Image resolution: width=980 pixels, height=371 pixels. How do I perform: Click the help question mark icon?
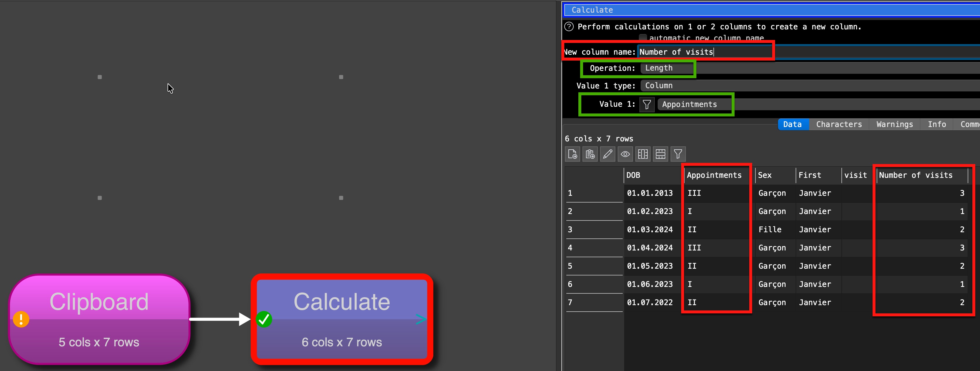(569, 27)
